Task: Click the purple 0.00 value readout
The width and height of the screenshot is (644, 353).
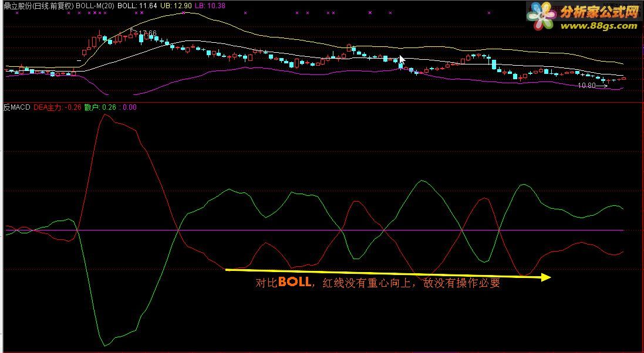Action: pos(130,107)
